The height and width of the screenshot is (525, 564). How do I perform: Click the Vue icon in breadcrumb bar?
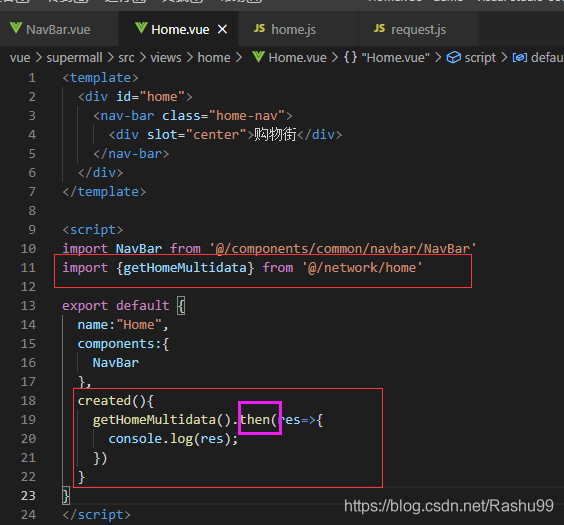(258, 57)
